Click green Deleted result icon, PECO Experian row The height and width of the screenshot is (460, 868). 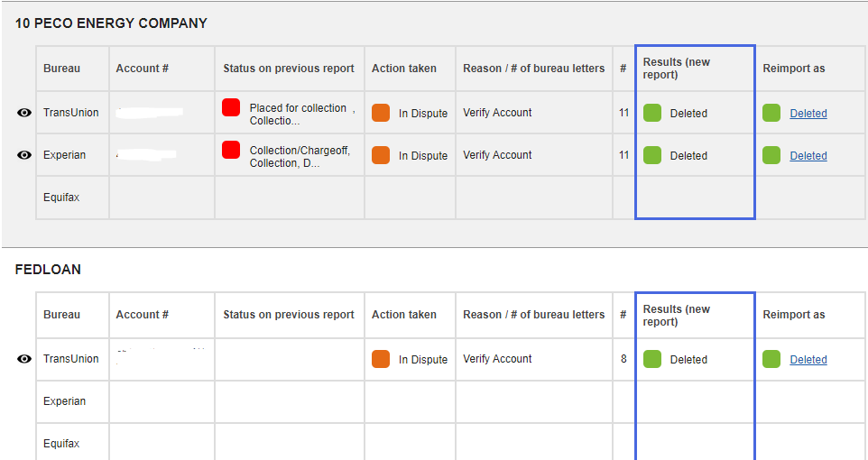(652, 155)
